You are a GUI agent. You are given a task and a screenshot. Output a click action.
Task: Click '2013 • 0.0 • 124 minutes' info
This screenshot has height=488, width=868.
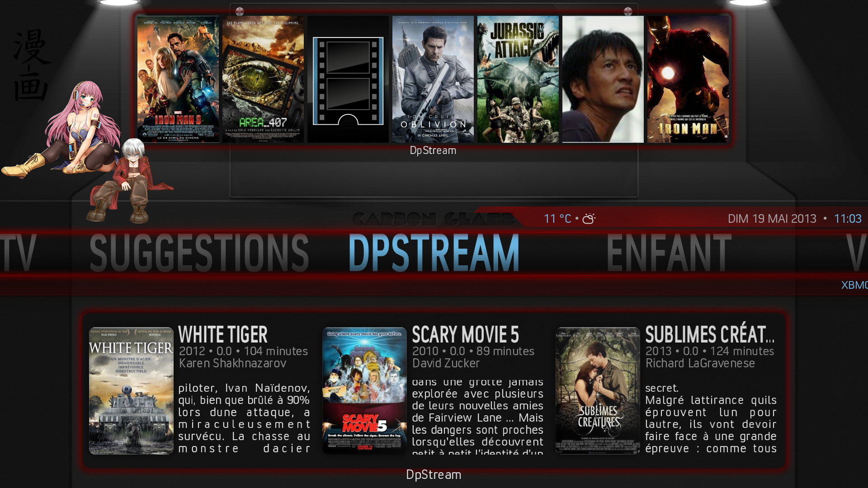[x=710, y=351]
